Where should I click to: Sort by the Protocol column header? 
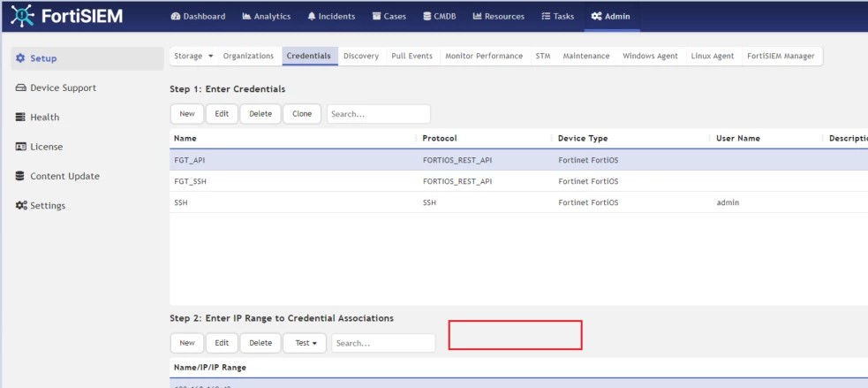440,138
